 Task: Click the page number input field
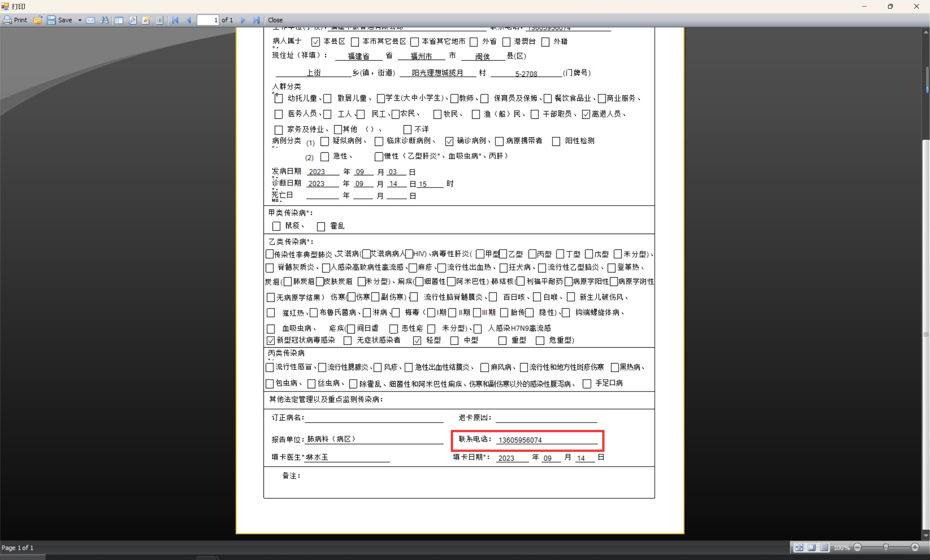[208, 20]
